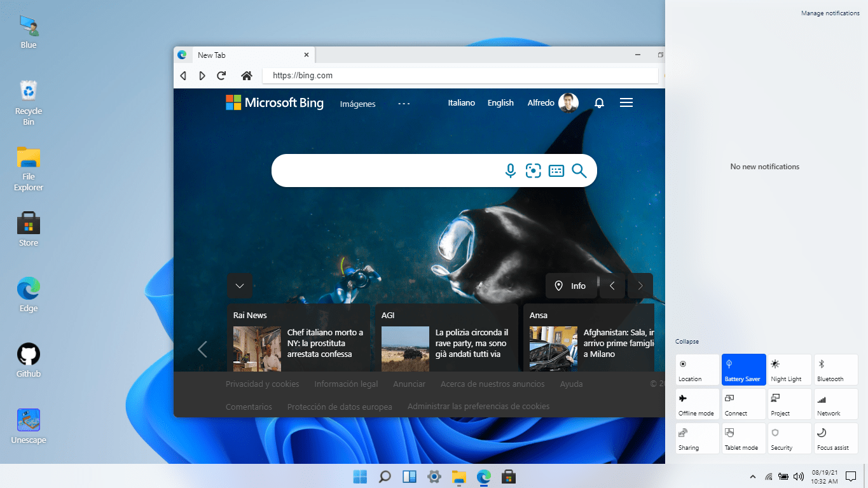Click the Info button on Bing image
The height and width of the screenshot is (488, 868).
570,286
